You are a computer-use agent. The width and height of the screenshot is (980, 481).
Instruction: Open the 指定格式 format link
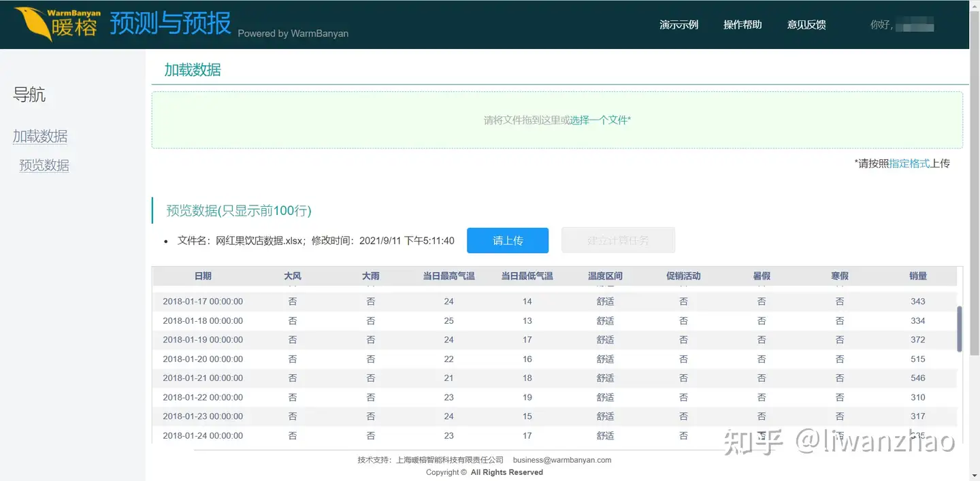click(x=909, y=163)
